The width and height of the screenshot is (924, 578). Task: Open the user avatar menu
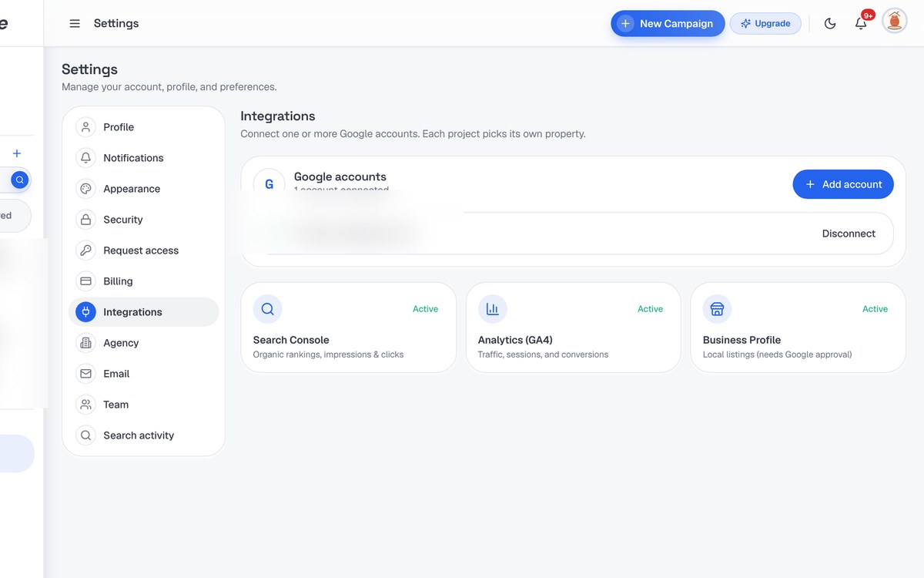(x=895, y=22)
